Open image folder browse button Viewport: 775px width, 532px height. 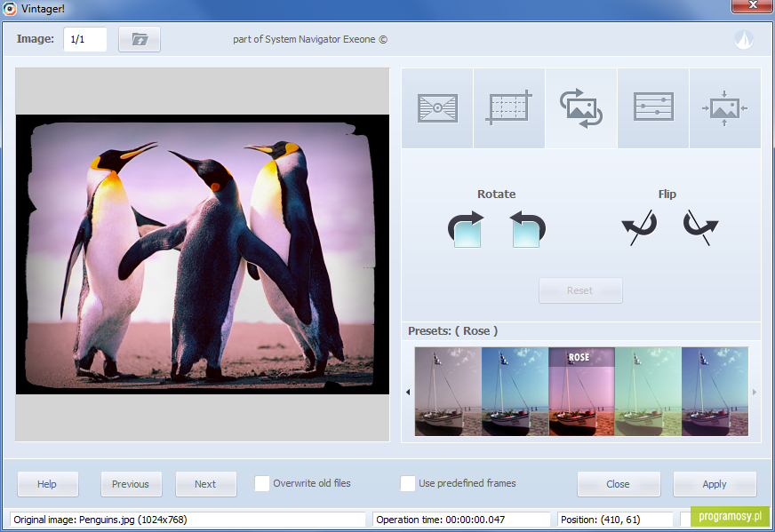click(x=140, y=39)
